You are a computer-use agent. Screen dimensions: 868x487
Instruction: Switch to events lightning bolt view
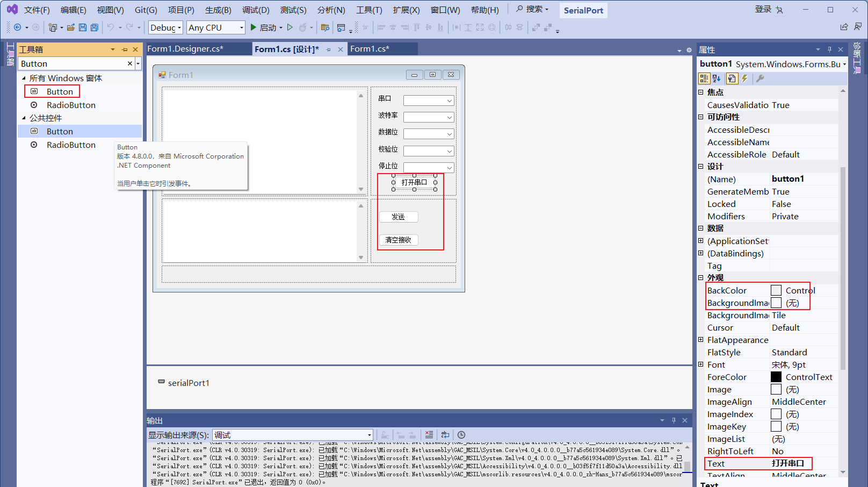(745, 78)
